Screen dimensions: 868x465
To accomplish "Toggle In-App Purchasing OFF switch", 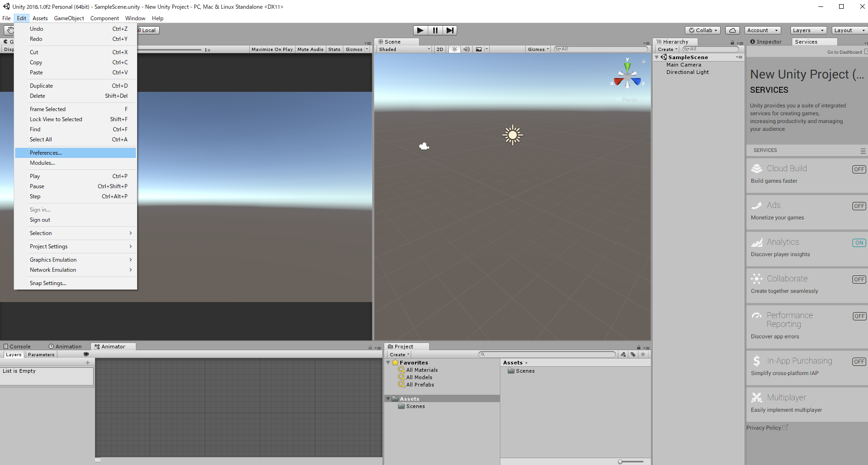I will click(x=859, y=362).
